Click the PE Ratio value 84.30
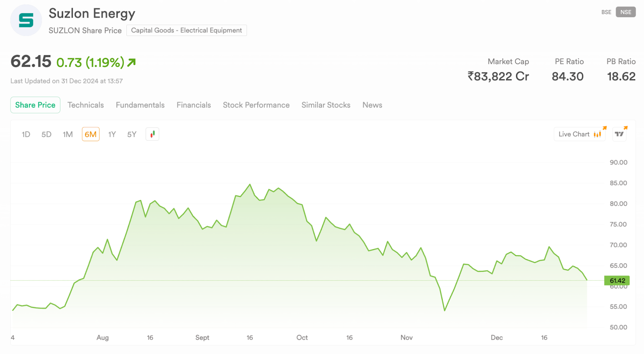Image resolution: width=644 pixels, height=354 pixels. (568, 76)
